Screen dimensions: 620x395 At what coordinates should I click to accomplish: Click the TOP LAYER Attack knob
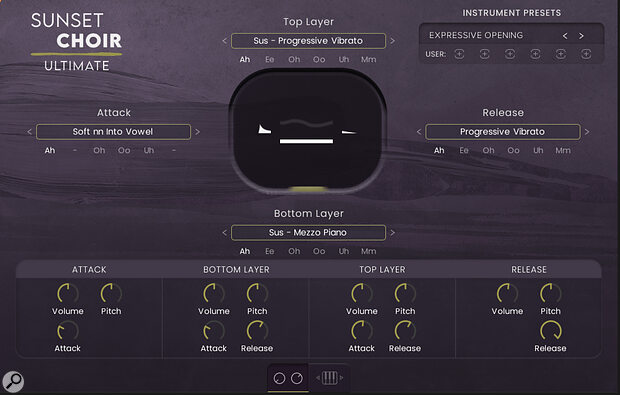[362, 331]
